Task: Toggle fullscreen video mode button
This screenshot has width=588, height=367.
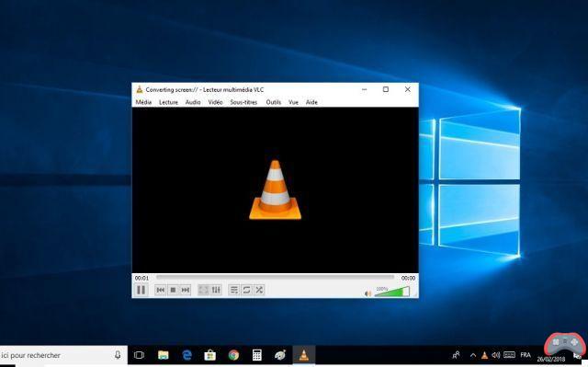Action: click(x=204, y=290)
